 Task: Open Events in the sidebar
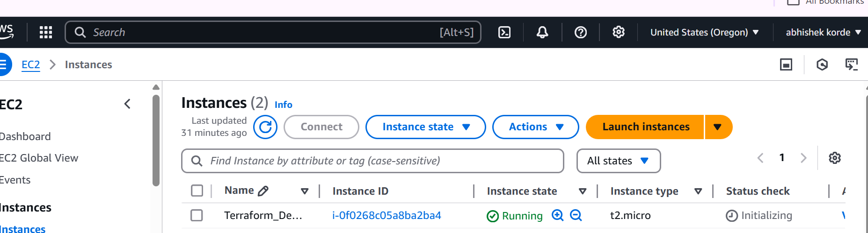pos(15,180)
